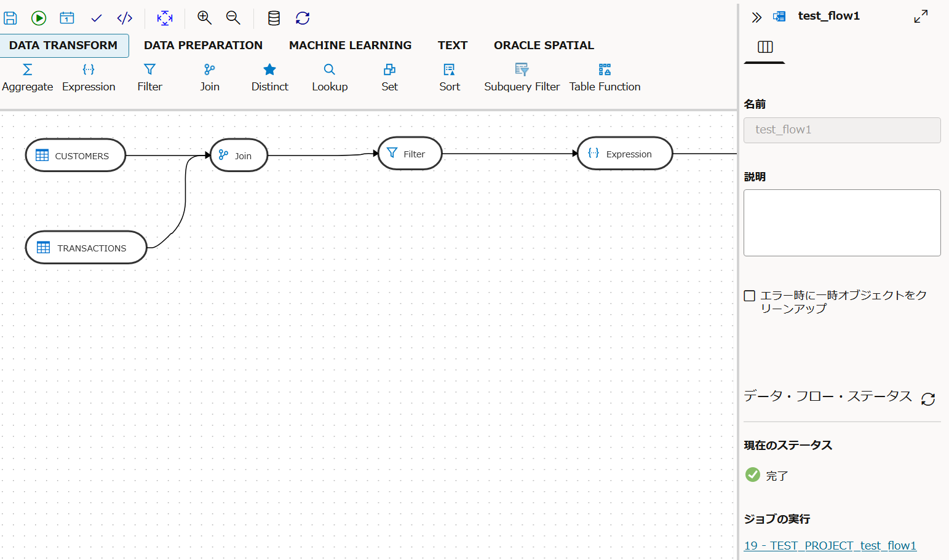949x560 pixels.
Task: Select the Distinct star tool
Action: (x=269, y=78)
